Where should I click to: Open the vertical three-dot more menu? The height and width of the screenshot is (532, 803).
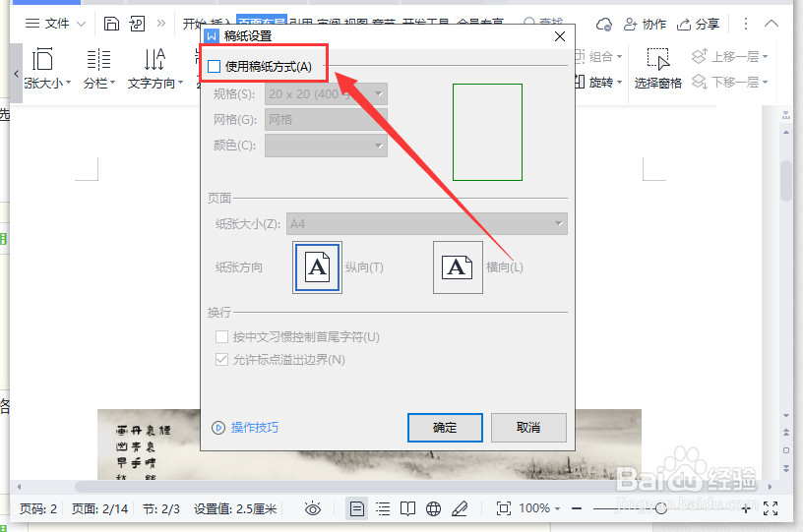point(746,24)
